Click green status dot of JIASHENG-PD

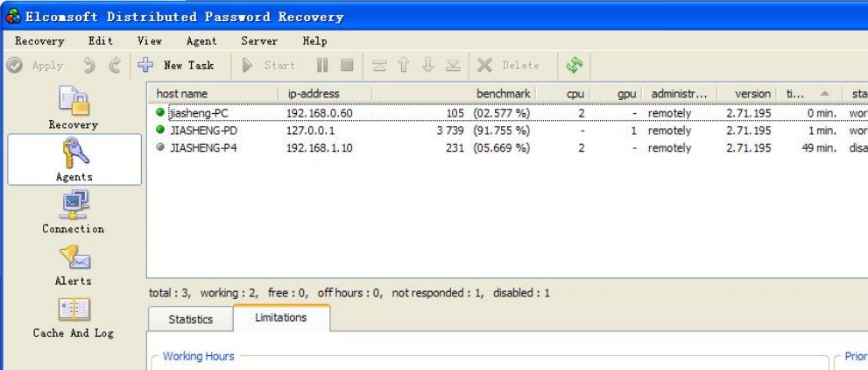[160, 130]
